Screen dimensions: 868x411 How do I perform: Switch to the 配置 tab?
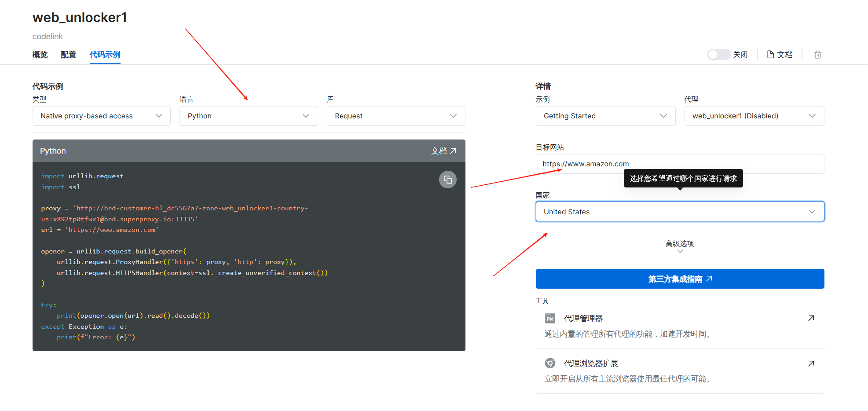click(68, 55)
